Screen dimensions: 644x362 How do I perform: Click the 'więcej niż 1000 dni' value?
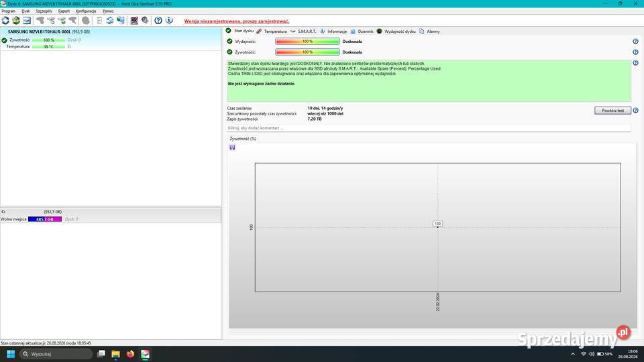tap(325, 114)
